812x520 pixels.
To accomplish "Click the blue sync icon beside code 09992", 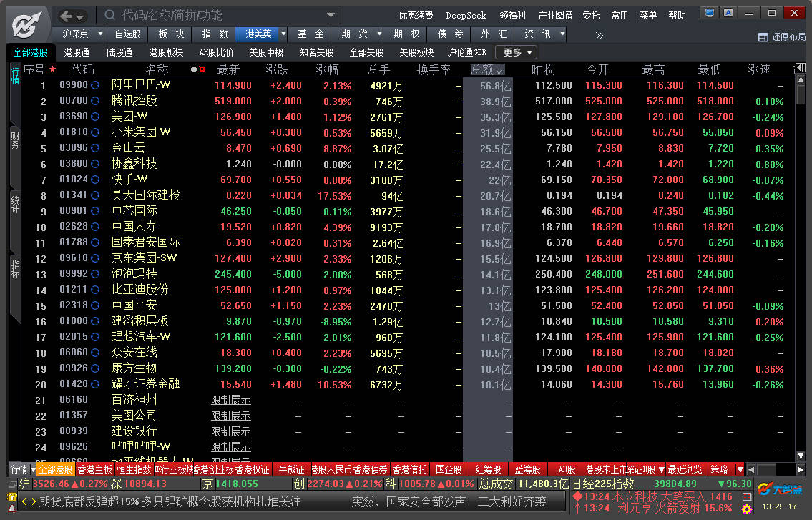I will (x=95, y=274).
